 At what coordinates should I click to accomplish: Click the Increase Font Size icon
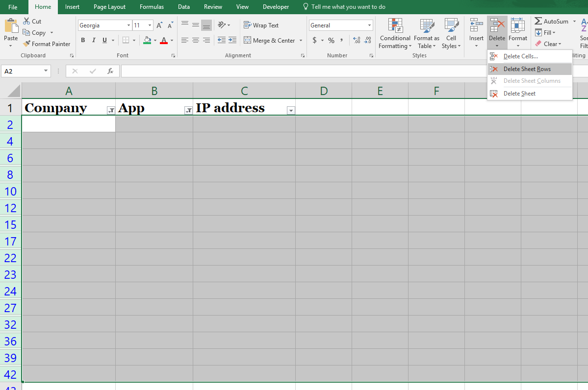[159, 25]
